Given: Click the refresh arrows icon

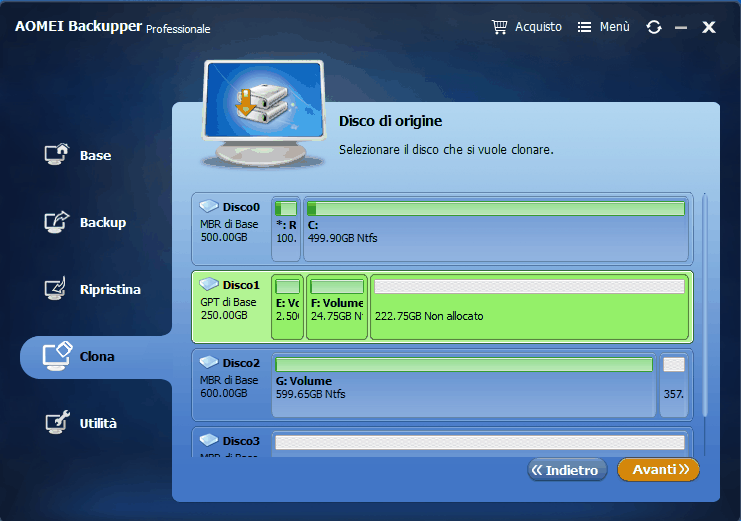Looking at the screenshot, I should pyautogui.click(x=654, y=27).
